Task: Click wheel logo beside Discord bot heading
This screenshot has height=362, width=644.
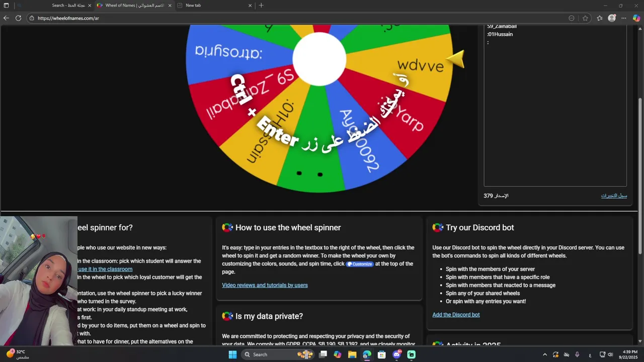Action: pyautogui.click(x=438, y=228)
